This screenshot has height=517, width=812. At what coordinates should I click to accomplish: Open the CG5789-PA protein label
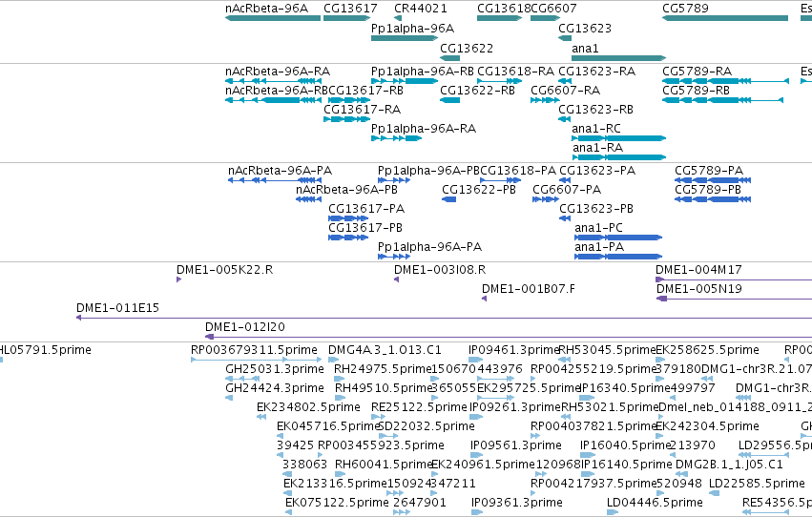(x=708, y=171)
